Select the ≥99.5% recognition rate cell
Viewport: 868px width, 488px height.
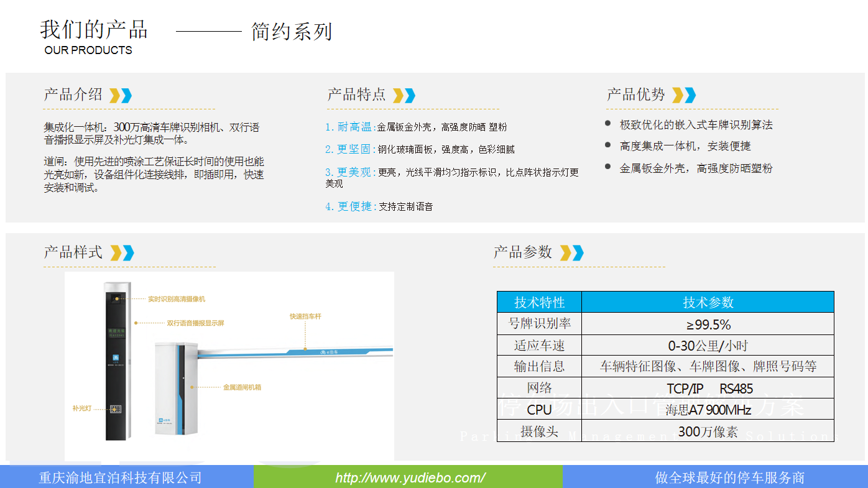point(708,324)
